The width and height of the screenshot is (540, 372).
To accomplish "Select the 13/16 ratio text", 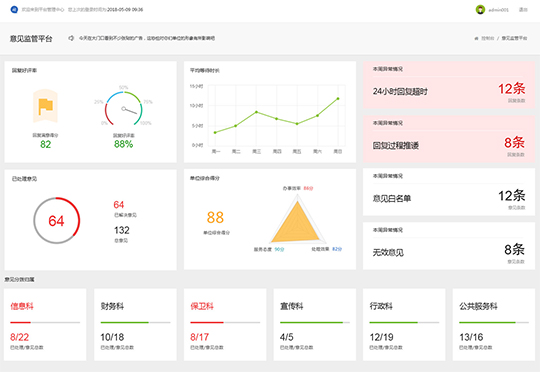I will pyautogui.click(x=471, y=337).
